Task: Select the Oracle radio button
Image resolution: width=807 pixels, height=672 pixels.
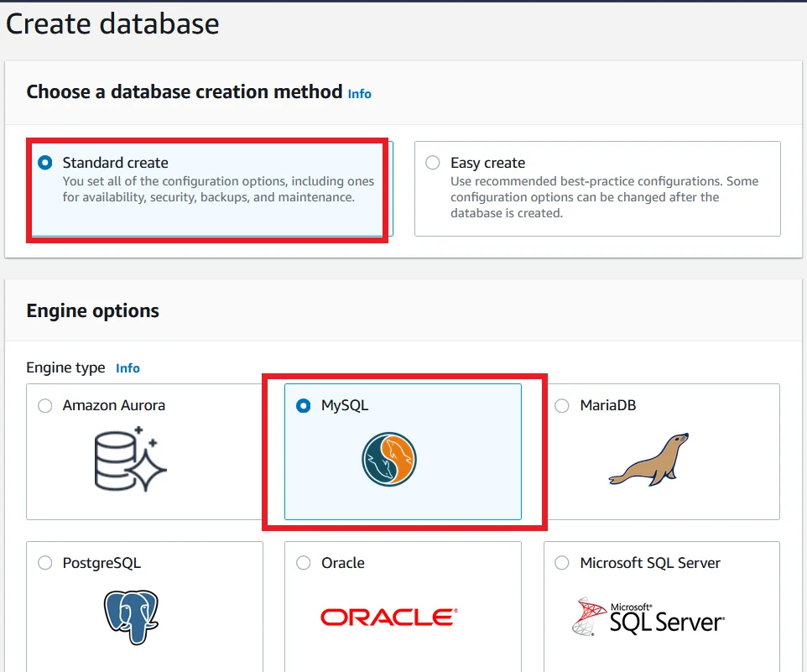Action: point(304,563)
